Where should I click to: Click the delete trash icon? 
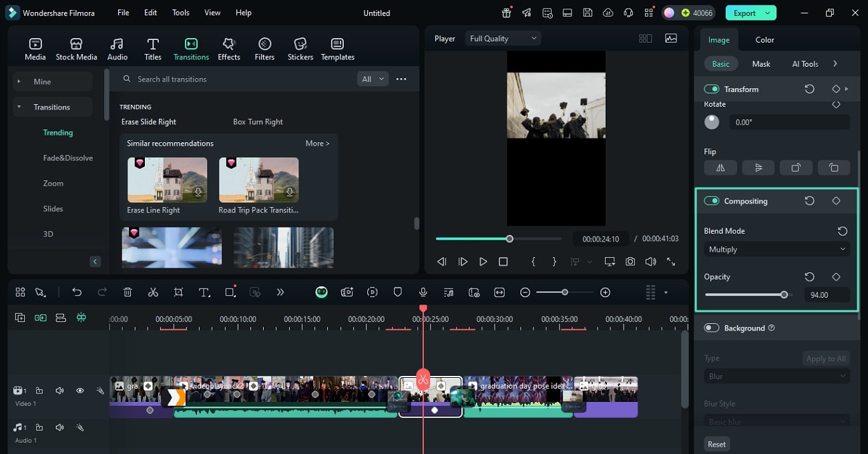(128, 292)
